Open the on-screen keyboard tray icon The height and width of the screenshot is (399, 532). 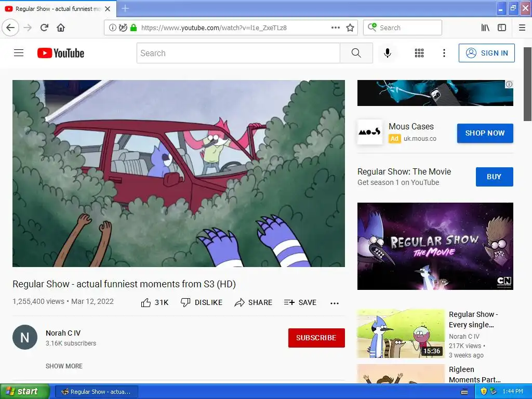pyautogui.click(x=464, y=392)
